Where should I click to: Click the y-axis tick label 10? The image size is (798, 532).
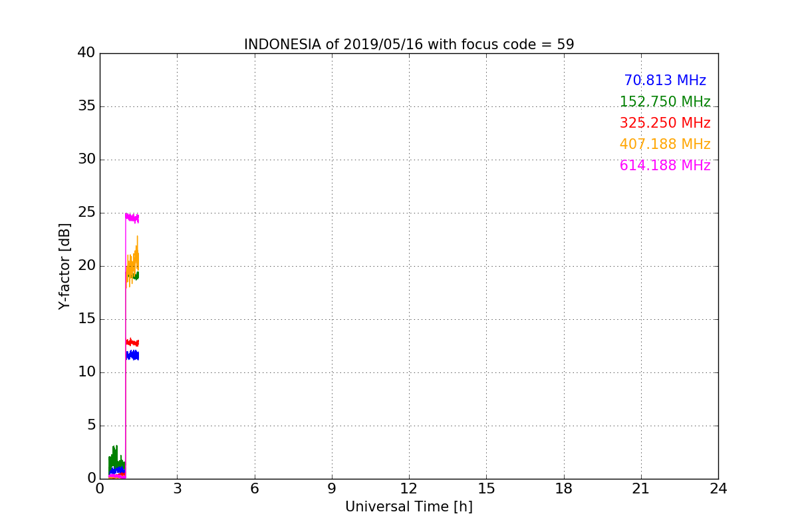(86, 372)
